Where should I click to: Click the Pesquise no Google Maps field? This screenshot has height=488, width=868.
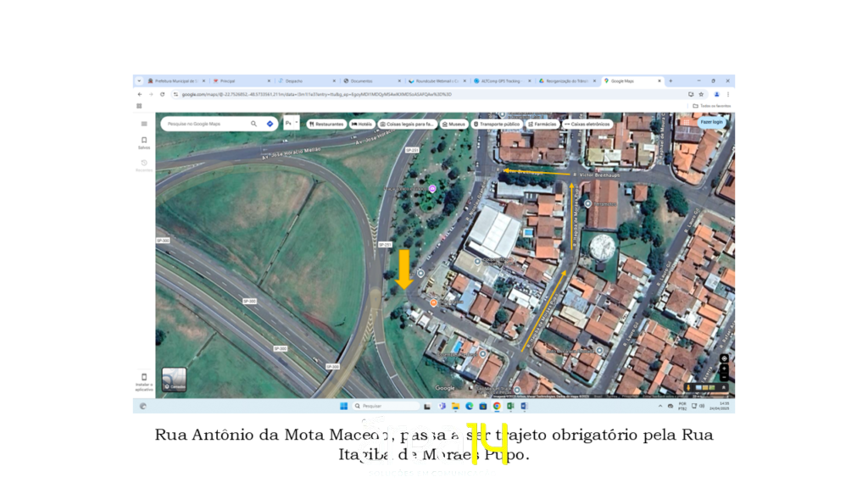coord(205,124)
